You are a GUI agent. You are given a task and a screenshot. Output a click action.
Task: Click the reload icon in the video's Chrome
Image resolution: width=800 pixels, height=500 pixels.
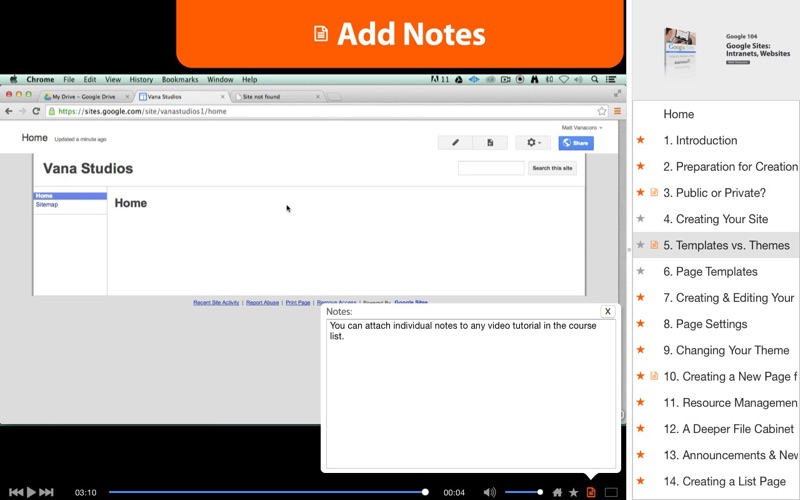click(x=36, y=111)
